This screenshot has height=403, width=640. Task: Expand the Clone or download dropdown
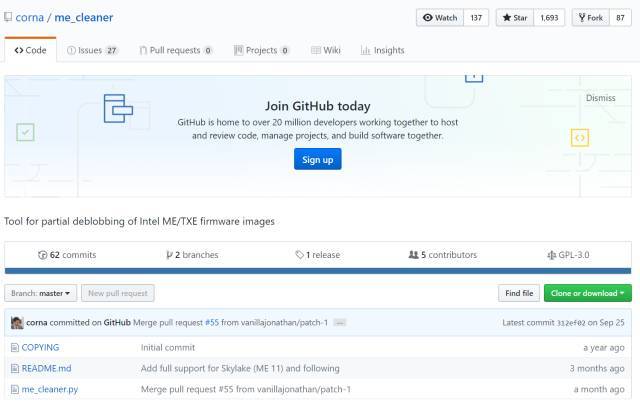[x=587, y=293]
